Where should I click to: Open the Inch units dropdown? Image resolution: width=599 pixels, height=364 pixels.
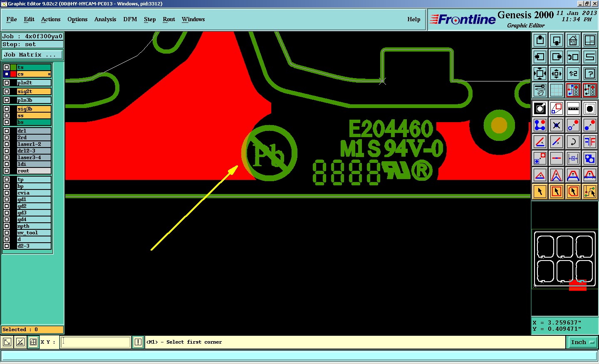582,342
